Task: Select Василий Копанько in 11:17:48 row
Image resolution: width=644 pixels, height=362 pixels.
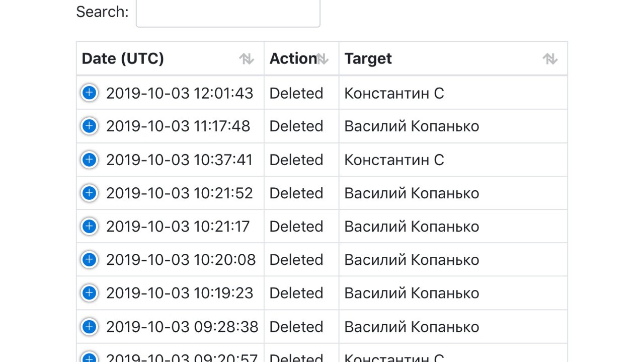Action: click(x=412, y=126)
